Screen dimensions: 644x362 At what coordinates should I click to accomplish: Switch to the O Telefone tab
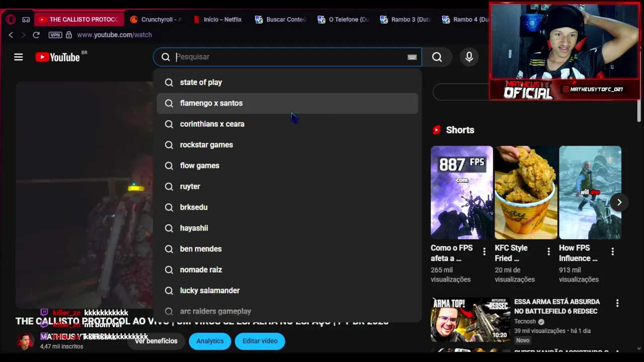[x=343, y=20]
